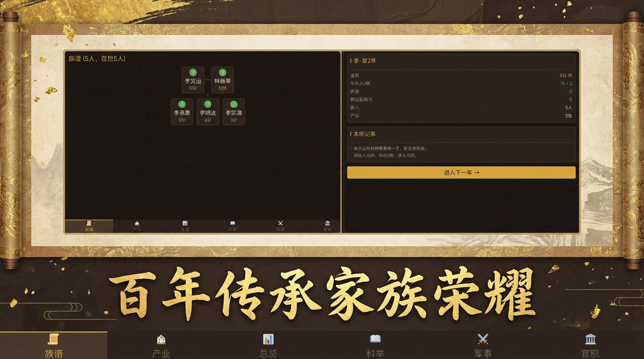Image resolution: width=644 pixels, height=359 pixels.
Task: Select the spouse card beginning with 林
Action: (x=222, y=80)
